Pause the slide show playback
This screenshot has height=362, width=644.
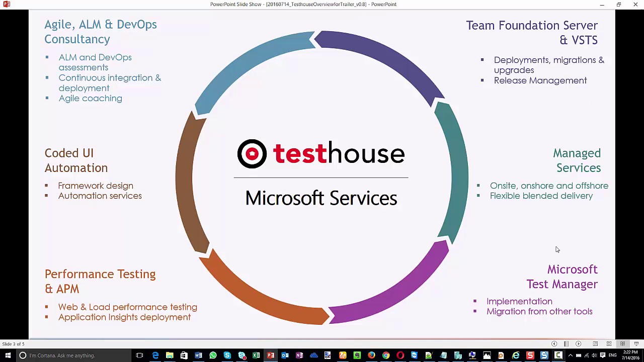(566, 344)
